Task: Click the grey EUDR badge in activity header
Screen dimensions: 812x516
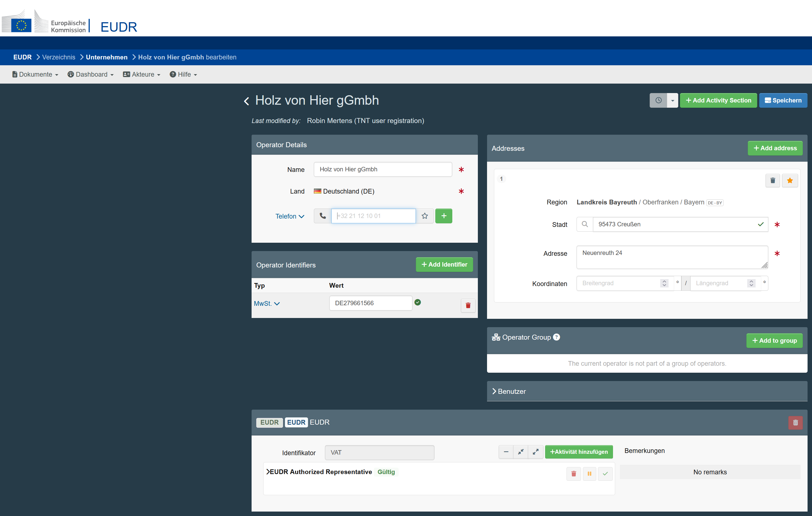Action: 269,422
